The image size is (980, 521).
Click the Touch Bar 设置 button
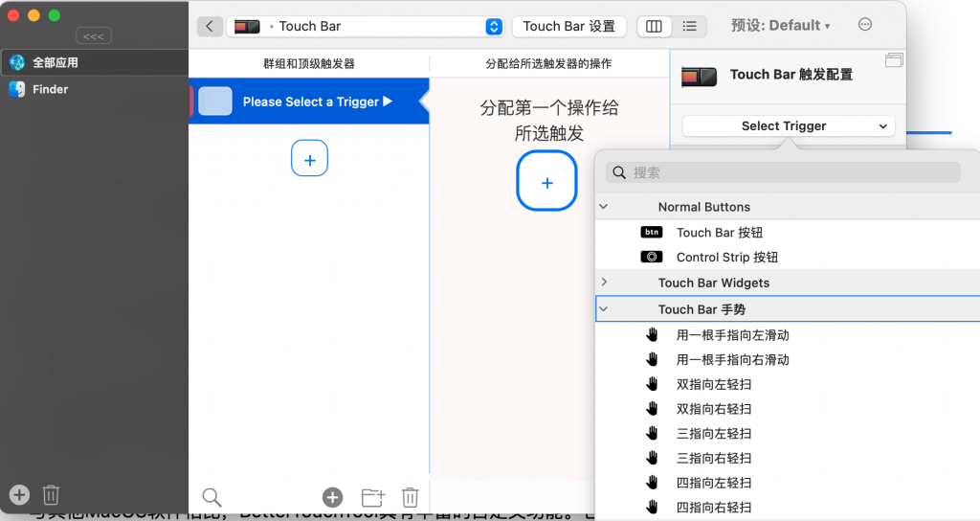[x=568, y=26]
